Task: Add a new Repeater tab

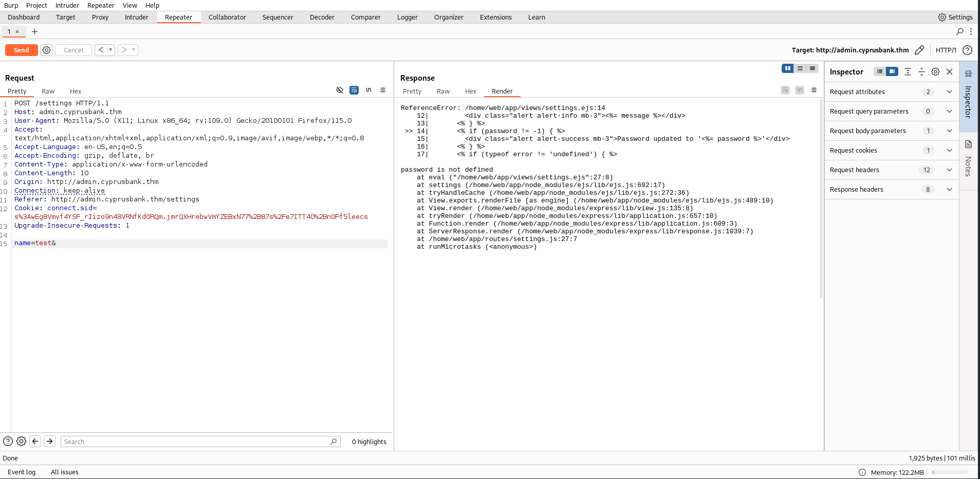Action: [34, 31]
